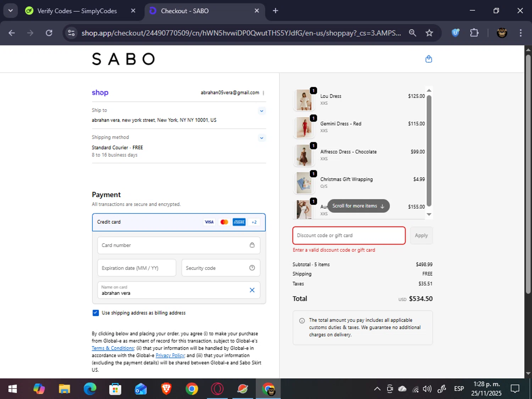Image resolution: width=532 pixels, height=399 pixels.
Task: Open the browser three-dot menu
Action: tap(521, 33)
